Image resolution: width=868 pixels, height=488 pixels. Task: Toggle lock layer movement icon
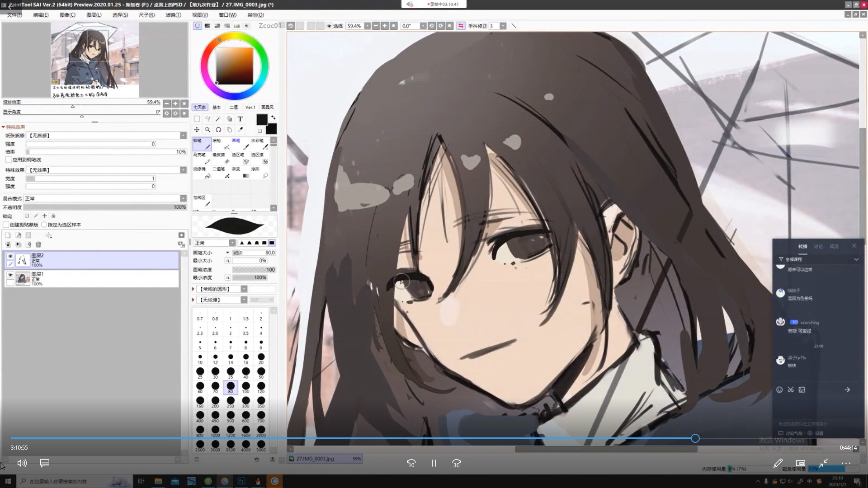(x=44, y=216)
